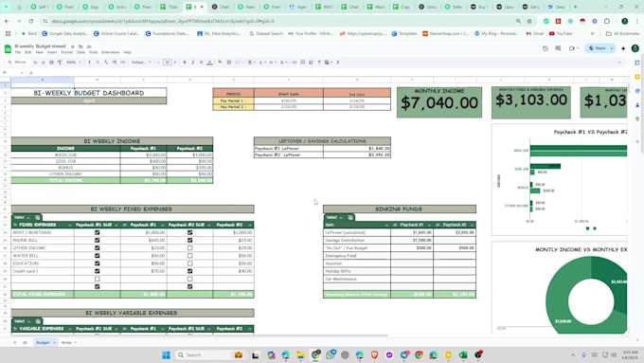Open the horizontal align dropdown
The height and width of the screenshot is (363, 644).
251,63
